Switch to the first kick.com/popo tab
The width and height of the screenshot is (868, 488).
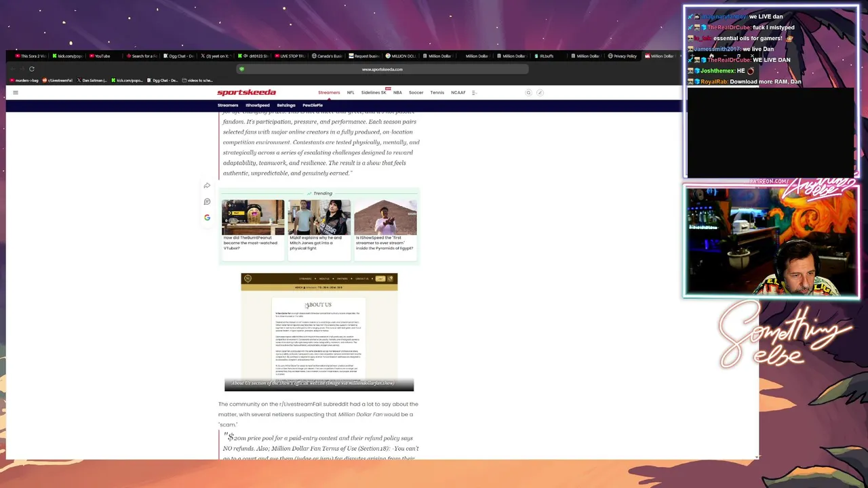(x=67, y=56)
